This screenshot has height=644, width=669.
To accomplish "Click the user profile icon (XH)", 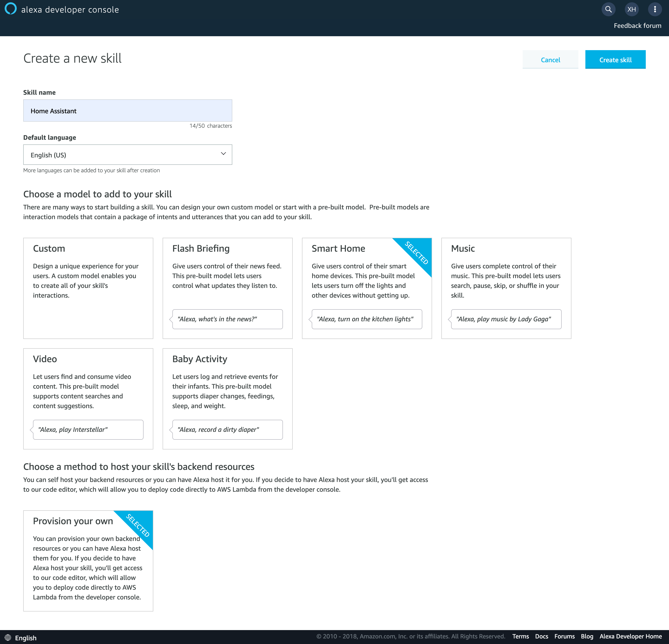I will pos(631,9).
